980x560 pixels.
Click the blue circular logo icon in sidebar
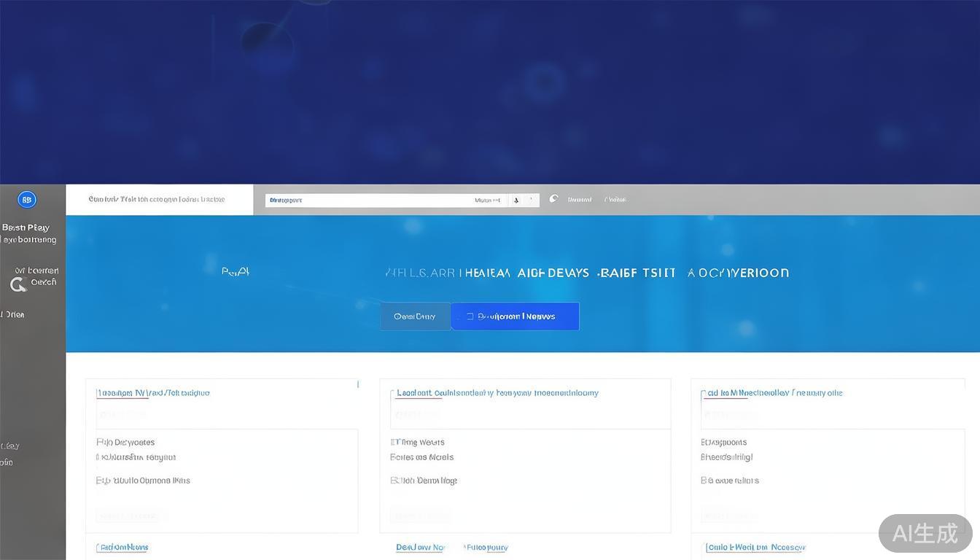pos(27,200)
